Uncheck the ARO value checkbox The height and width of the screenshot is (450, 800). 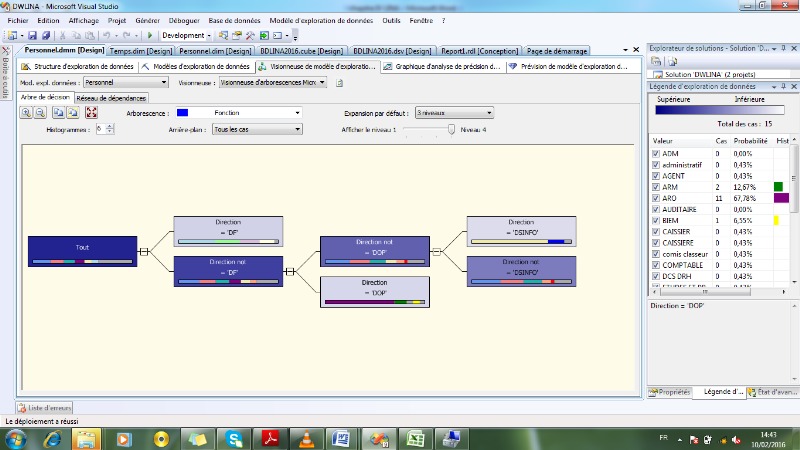click(655, 198)
